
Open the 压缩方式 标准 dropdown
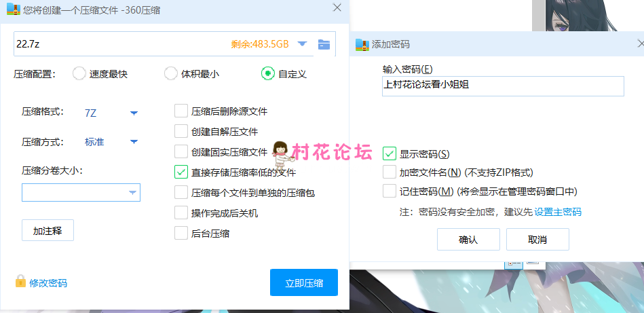(134, 142)
